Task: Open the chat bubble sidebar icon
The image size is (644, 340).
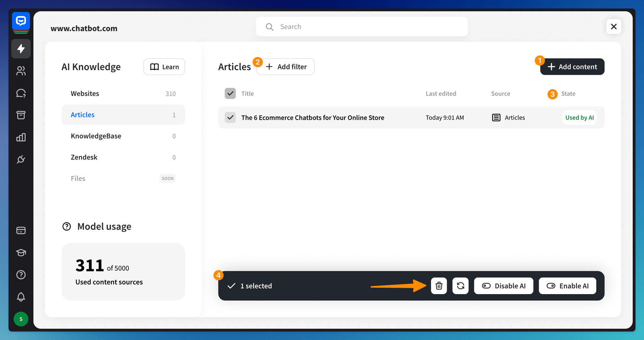Action: [21, 93]
